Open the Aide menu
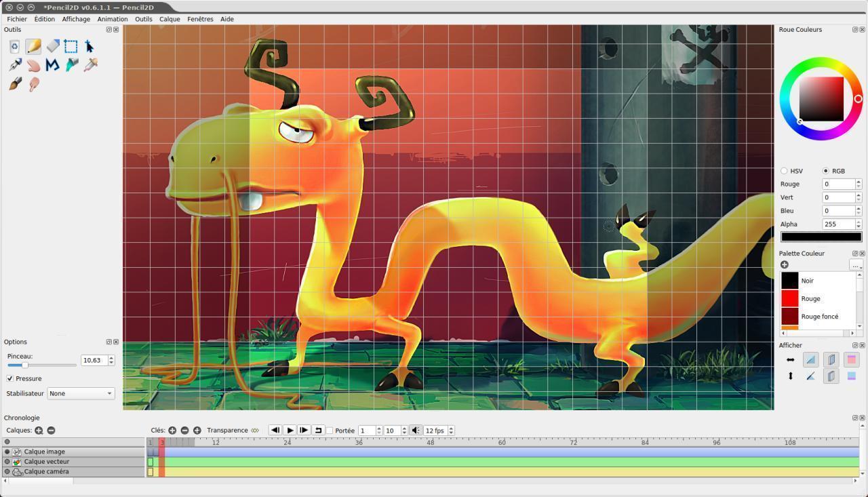The height and width of the screenshot is (497, 868). click(227, 19)
